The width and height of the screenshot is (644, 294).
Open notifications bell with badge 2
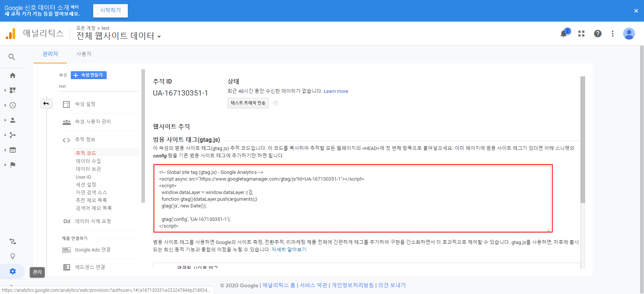click(x=564, y=33)
